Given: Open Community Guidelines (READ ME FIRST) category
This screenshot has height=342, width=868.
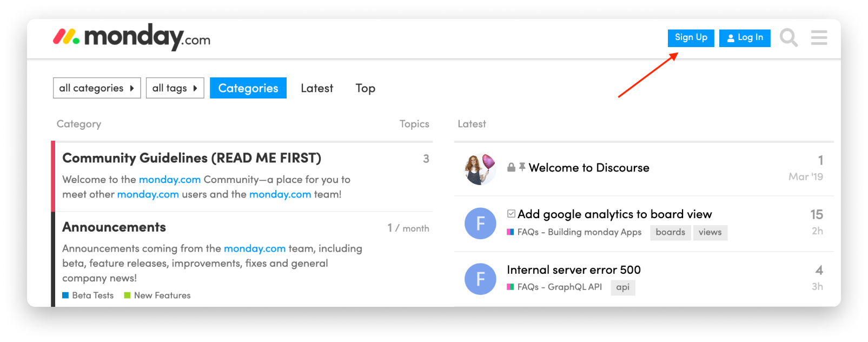Looking at the screenshot, I should [191, 158].
